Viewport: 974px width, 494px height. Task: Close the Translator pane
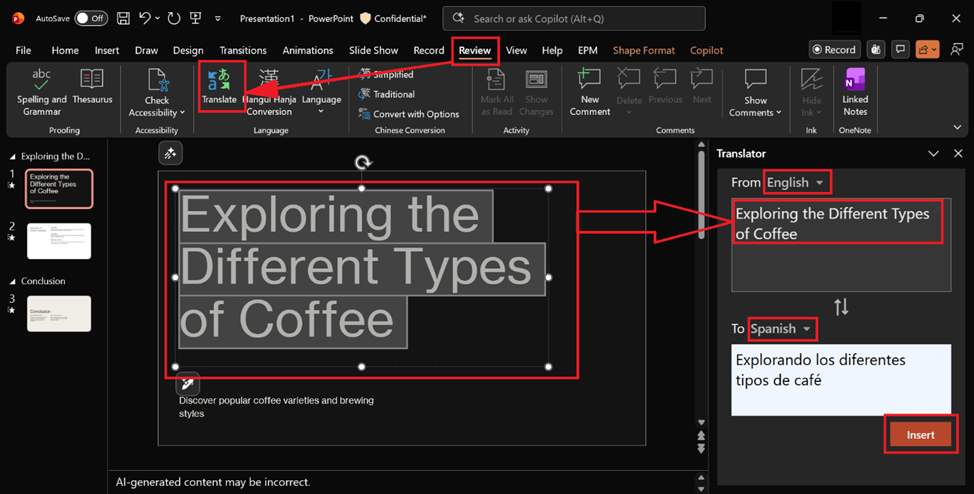958,153
